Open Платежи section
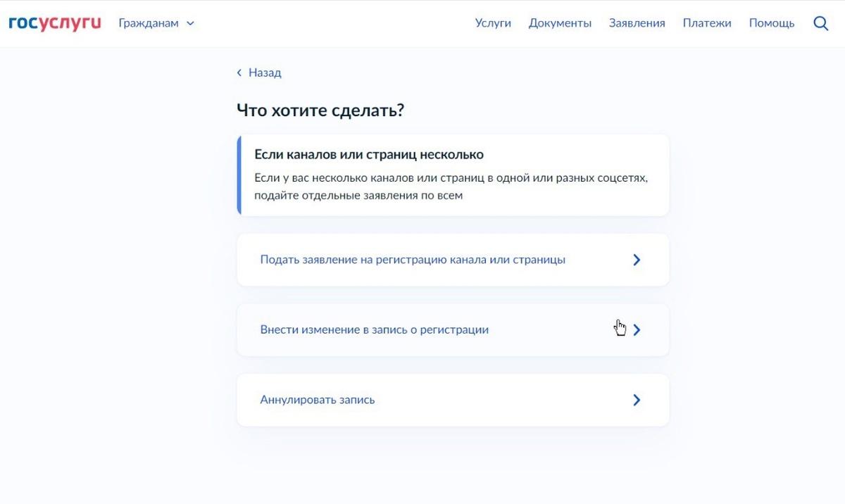This screenshot has width=845, height=504. tap(707, 23)
